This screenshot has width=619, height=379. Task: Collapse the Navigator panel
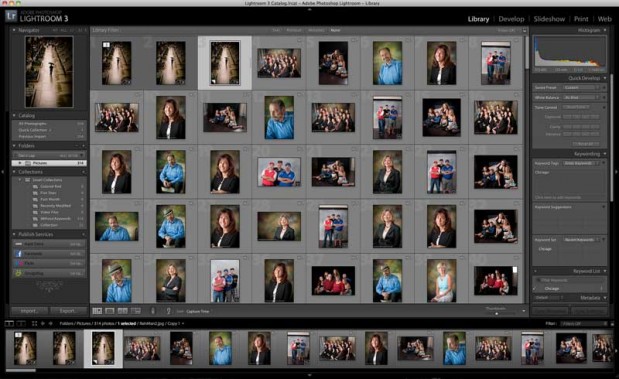point(14,30)
